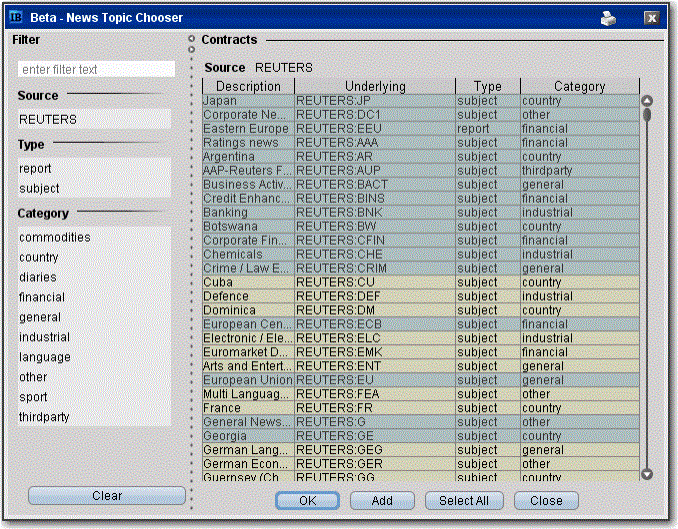Select the REUTERS:BINS row
This screenshot has width=678, height=529.
pyautogui.click(x=421, y=199)
